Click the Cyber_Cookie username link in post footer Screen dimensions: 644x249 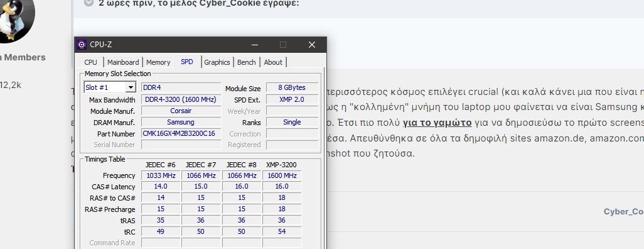click(623, 211)
